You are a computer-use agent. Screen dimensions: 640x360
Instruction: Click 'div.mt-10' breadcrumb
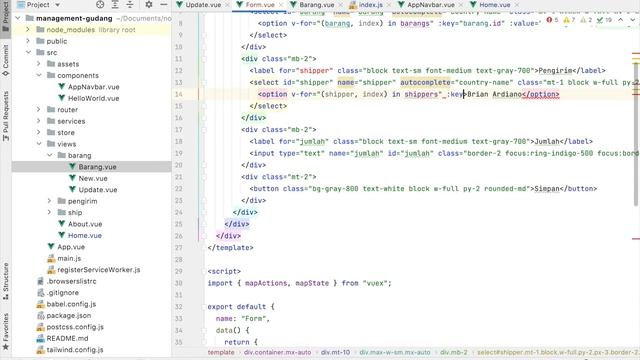pyautogui.click(x=335, y=352)
